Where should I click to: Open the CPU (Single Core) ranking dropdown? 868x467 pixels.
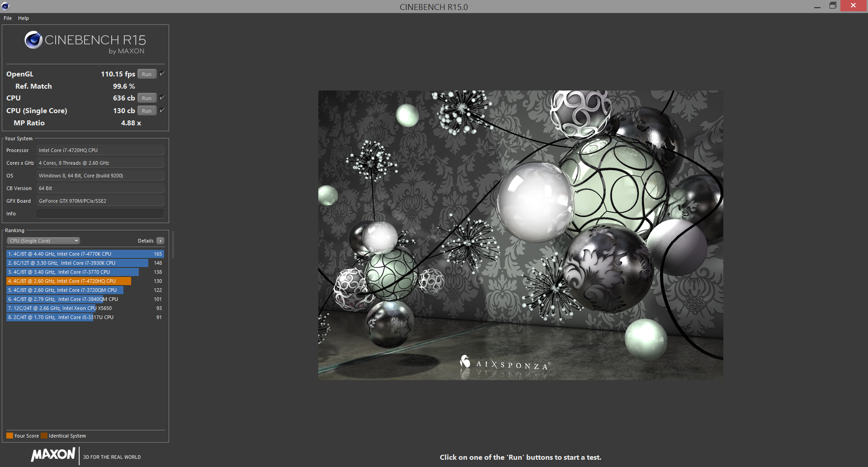tap(43, 241)
